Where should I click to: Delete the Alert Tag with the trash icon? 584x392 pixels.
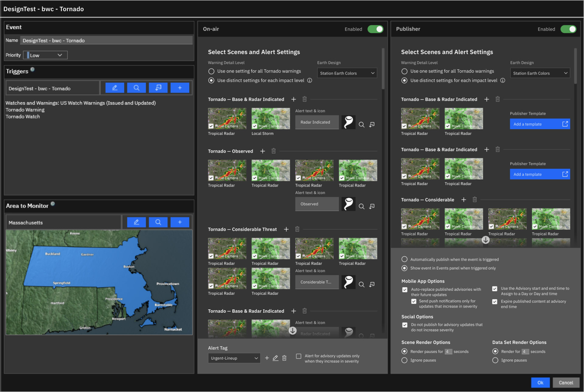click(284, 358)
